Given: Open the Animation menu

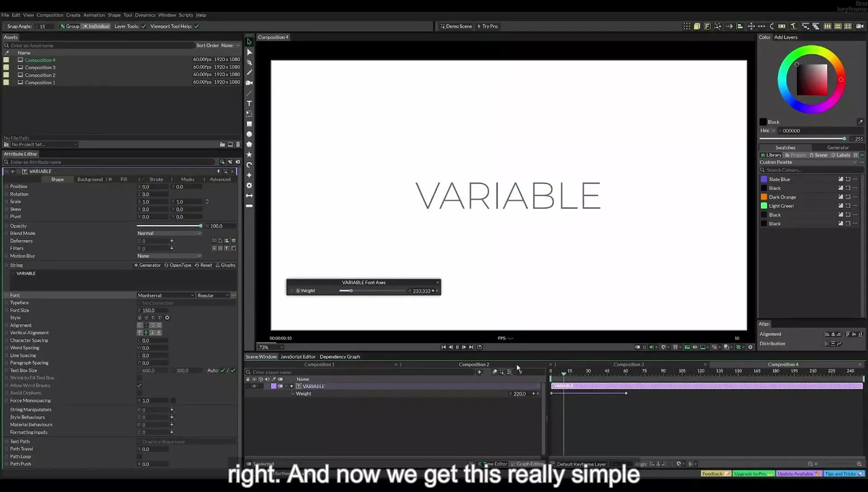Looking at the screenshot, I should pos(94,15).
